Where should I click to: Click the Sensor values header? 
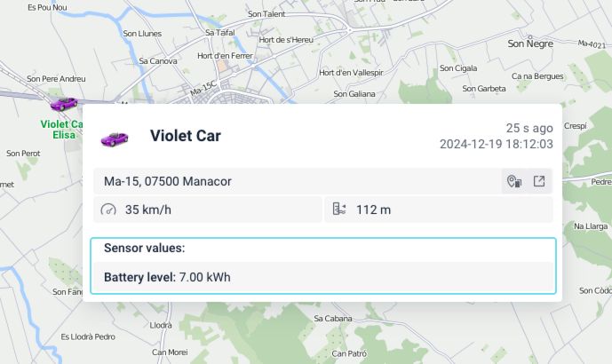144,248
